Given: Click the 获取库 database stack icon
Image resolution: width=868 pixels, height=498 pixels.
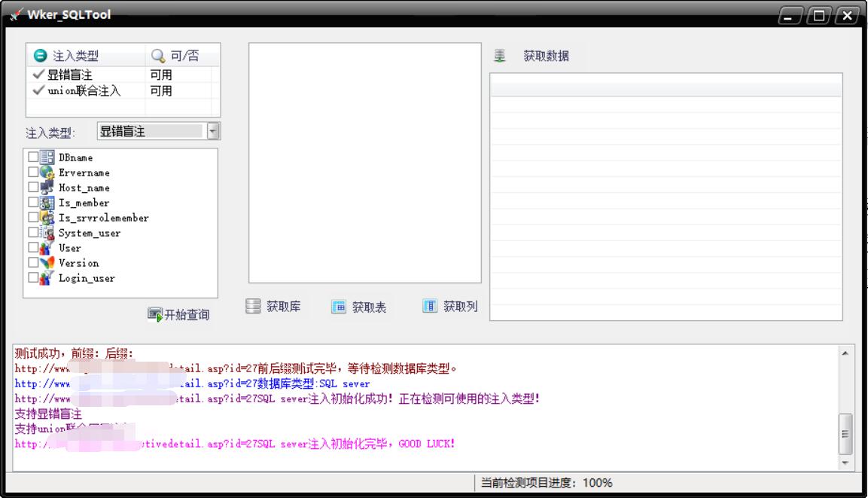Looking at the screenshot, I should [x=253, y=307].
